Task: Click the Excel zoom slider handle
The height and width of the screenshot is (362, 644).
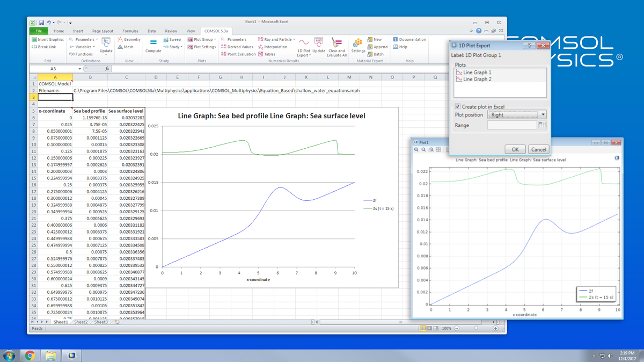Action: (x=476, y=328)
